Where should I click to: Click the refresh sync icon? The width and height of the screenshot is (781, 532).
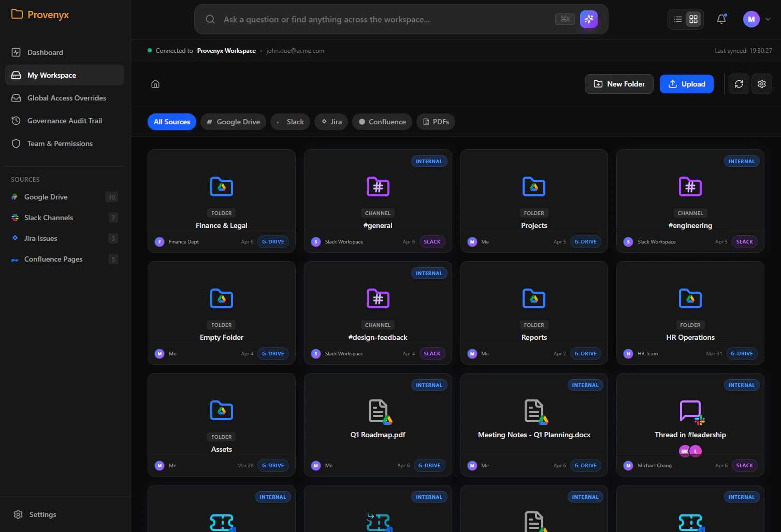[x=739, y=84]
